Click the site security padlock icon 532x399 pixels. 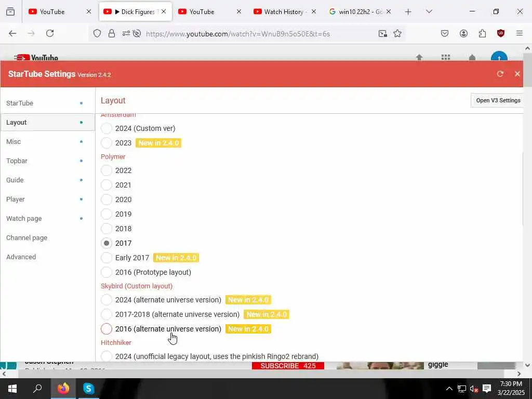pos(111,33)
